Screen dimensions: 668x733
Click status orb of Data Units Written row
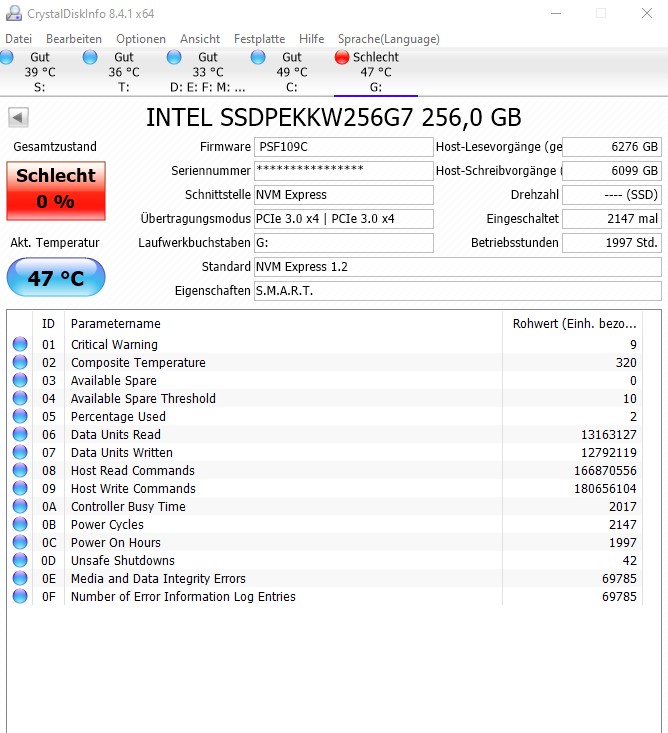pos(20,453)
